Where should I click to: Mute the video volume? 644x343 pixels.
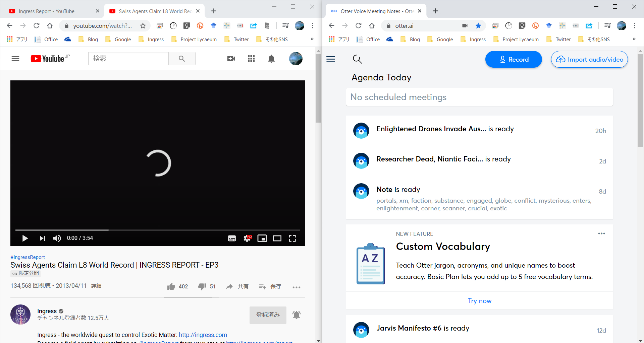[x=57, y=238]
